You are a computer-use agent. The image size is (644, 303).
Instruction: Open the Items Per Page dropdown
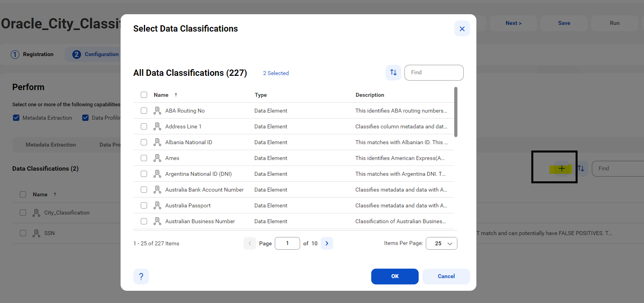click(x=442, y=243)
